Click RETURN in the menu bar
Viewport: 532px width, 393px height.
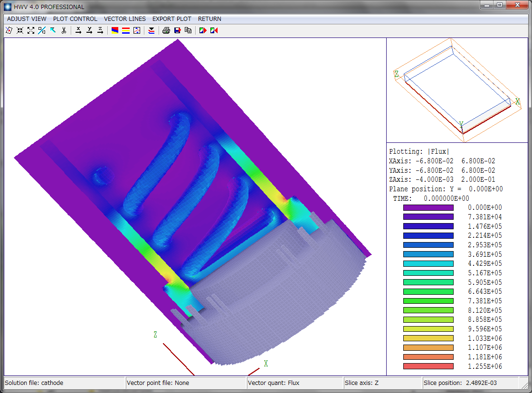click(209, 19)
